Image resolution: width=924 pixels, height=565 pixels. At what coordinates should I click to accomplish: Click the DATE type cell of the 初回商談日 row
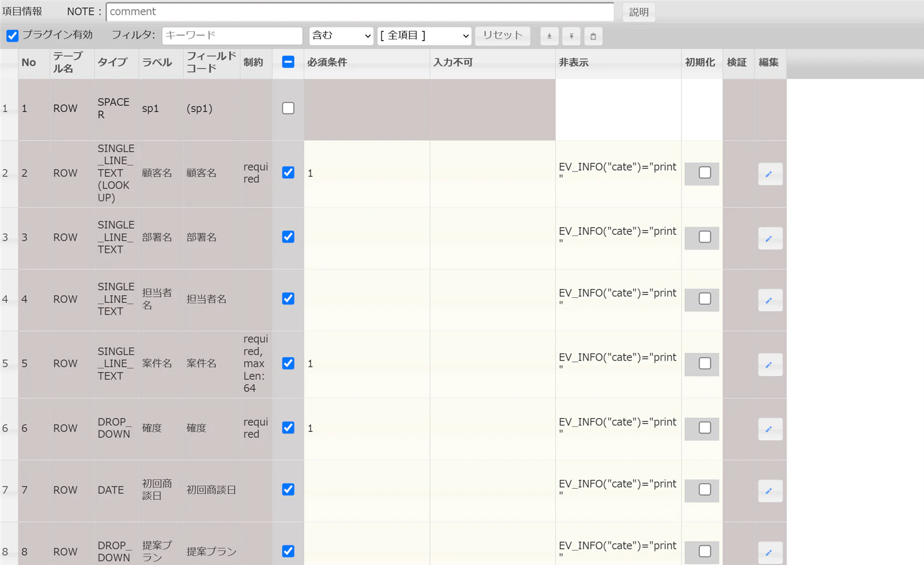click(x=116, y=491)
